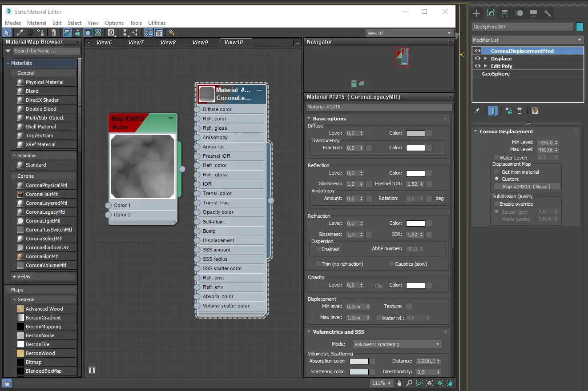This screenshot has height=391, width=588.
Task: Click the Noise map preview thumbnail
Action: point(142,167)
